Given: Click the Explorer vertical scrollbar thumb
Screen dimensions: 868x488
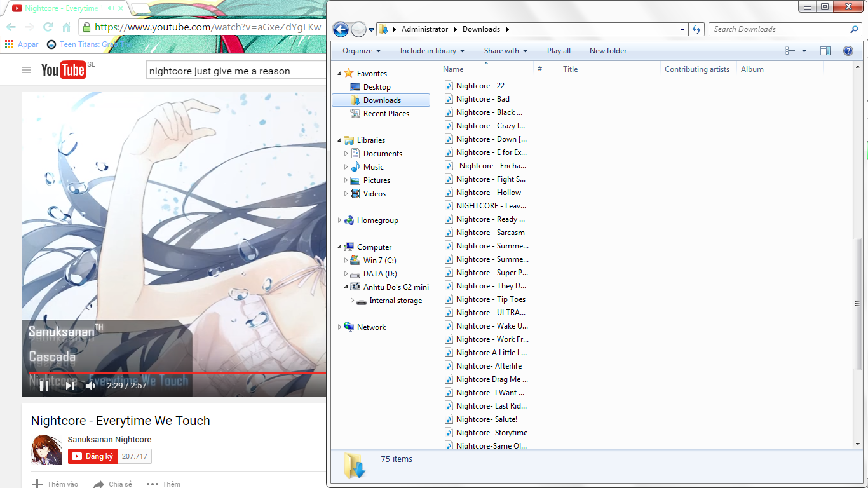Looking at the screenshot, I should pyautogui.click(x=858, y=303).
